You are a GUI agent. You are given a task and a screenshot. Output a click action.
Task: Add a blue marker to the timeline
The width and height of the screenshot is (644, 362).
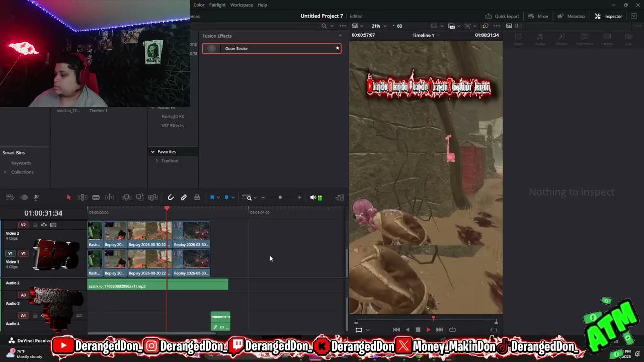[x=226, y=198]
